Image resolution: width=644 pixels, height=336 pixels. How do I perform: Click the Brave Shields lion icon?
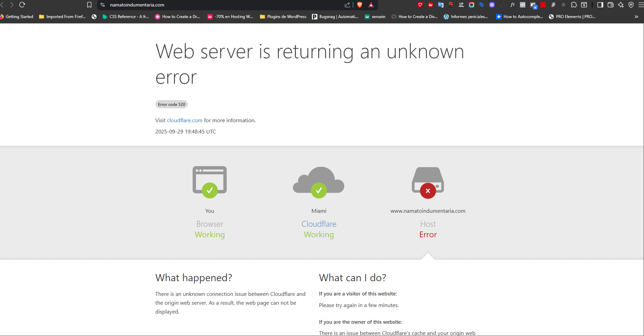coord(359,5)
